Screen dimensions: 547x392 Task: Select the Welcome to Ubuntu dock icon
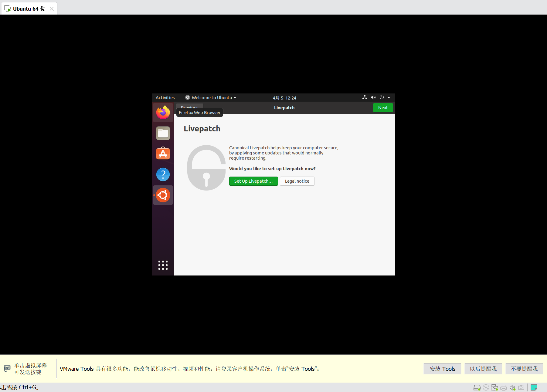tap(163, 195)
